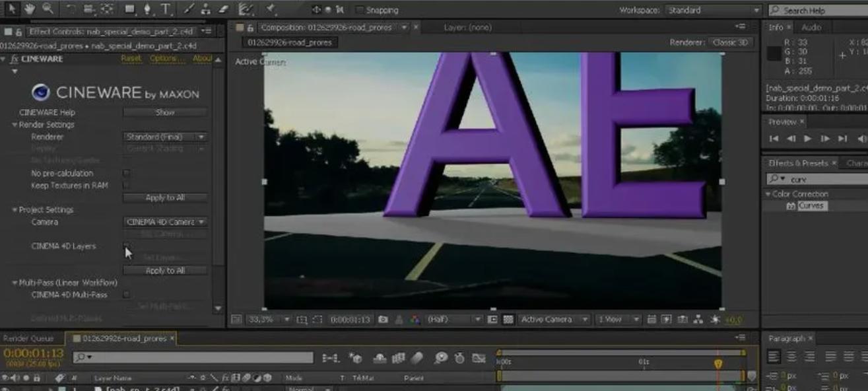Image resolution: width=868 pixels, height=391 pixels.
Task: Select the Info panel tab
Action: [x=776, y=28]
